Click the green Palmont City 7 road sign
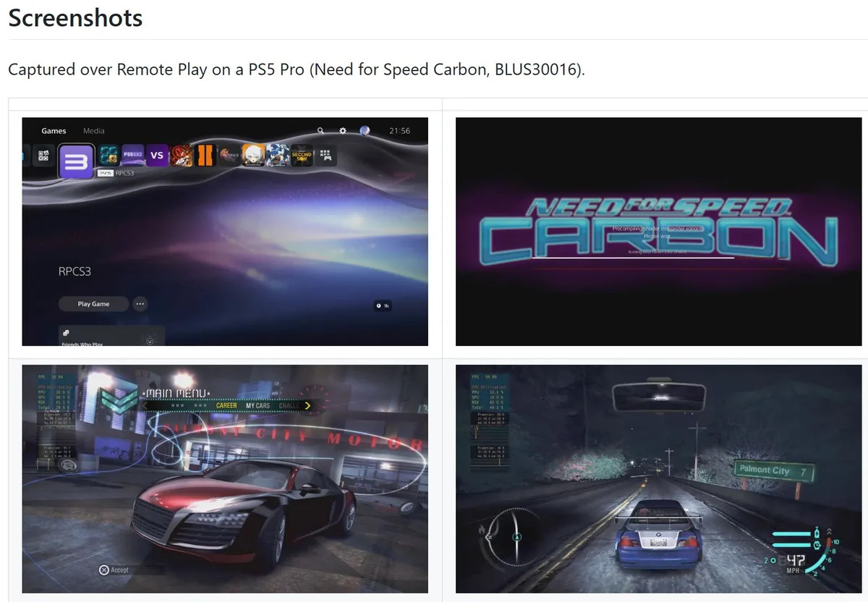 click(x=775, y=471)
